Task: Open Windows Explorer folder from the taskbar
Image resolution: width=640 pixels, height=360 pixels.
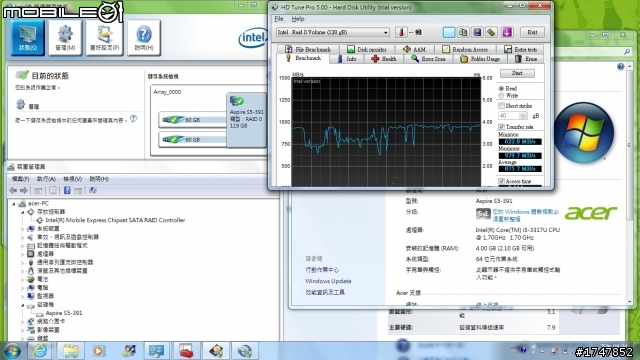Action: [70, 351]
